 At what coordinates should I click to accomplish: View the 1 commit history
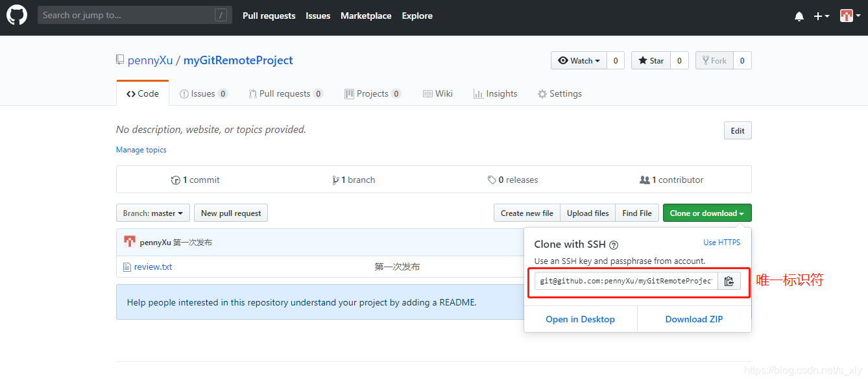point(195,180)
